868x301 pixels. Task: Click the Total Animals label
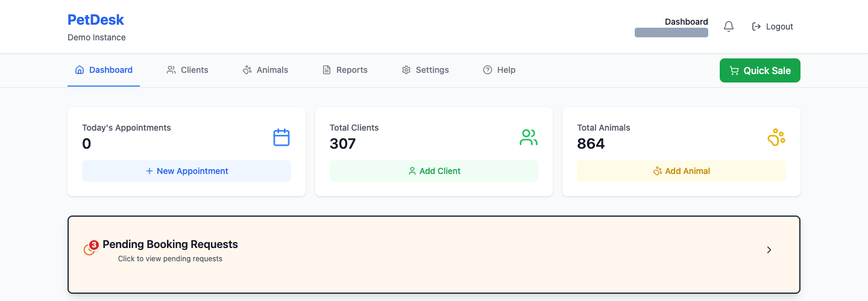pos(603,128)
